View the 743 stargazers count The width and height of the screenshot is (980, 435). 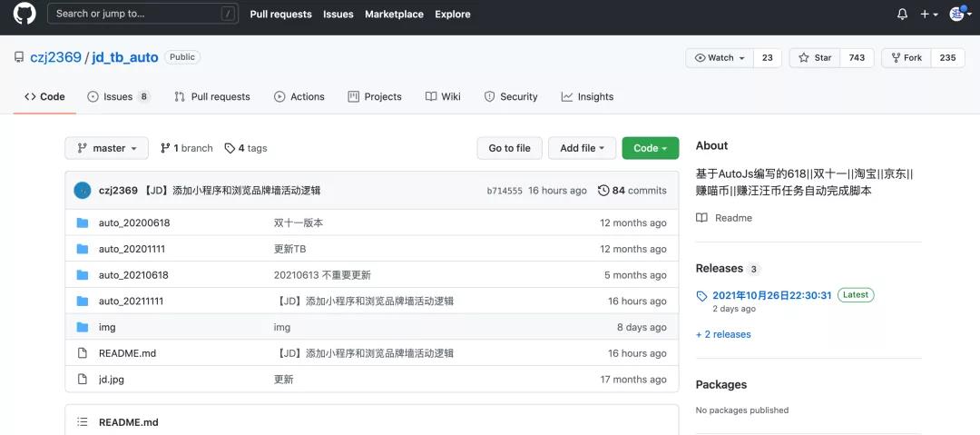click(857, 57)
